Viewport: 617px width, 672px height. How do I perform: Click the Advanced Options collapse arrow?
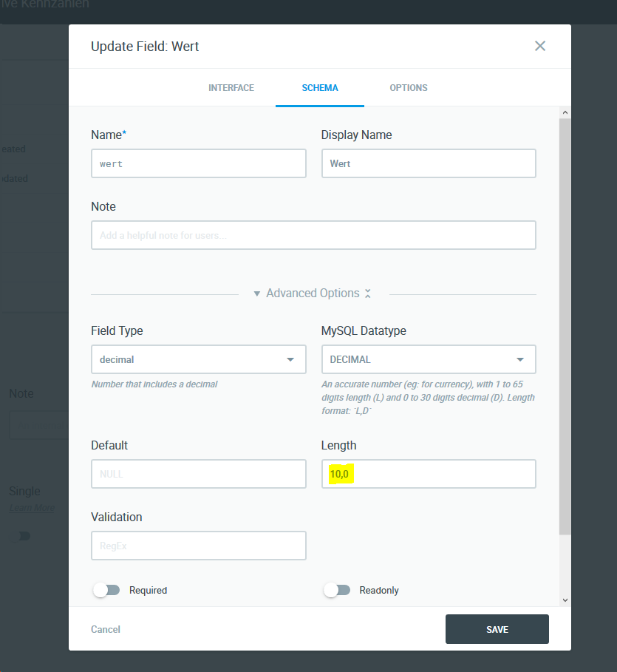[257, 293]
